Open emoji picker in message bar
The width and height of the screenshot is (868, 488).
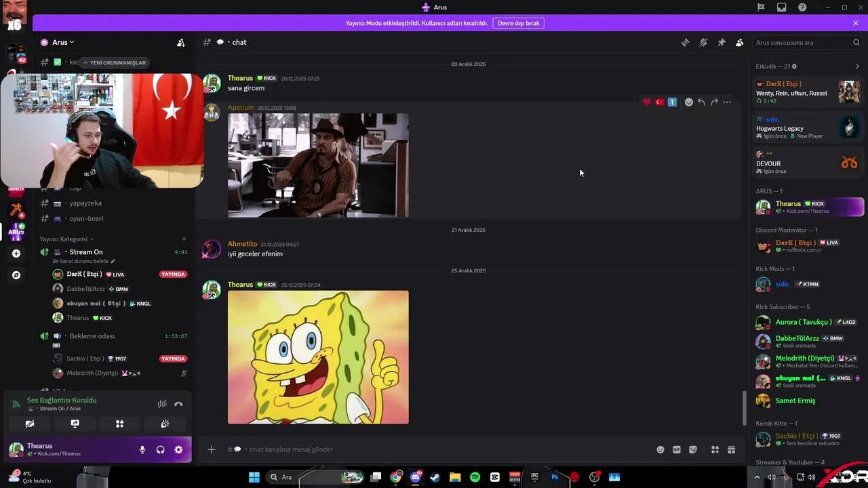coord(660,449)
